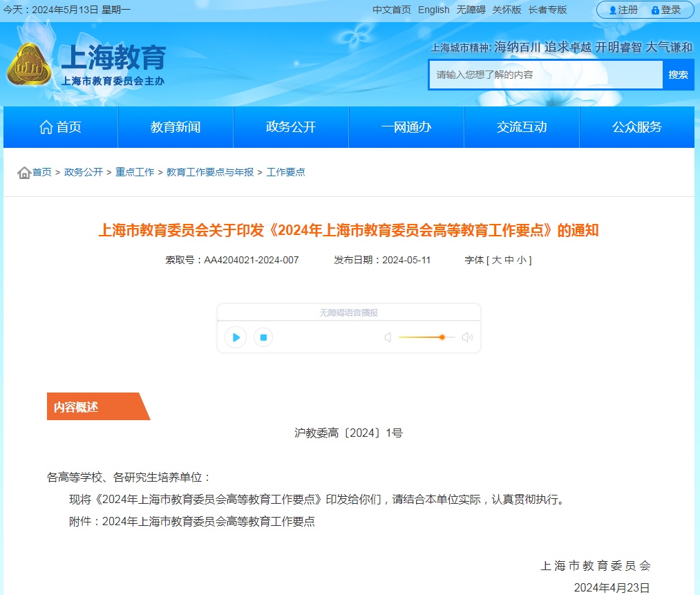Screen dimensions: 700x595
Task: Open the 公众服务 navigation tab
Action: tap(637, 127)
